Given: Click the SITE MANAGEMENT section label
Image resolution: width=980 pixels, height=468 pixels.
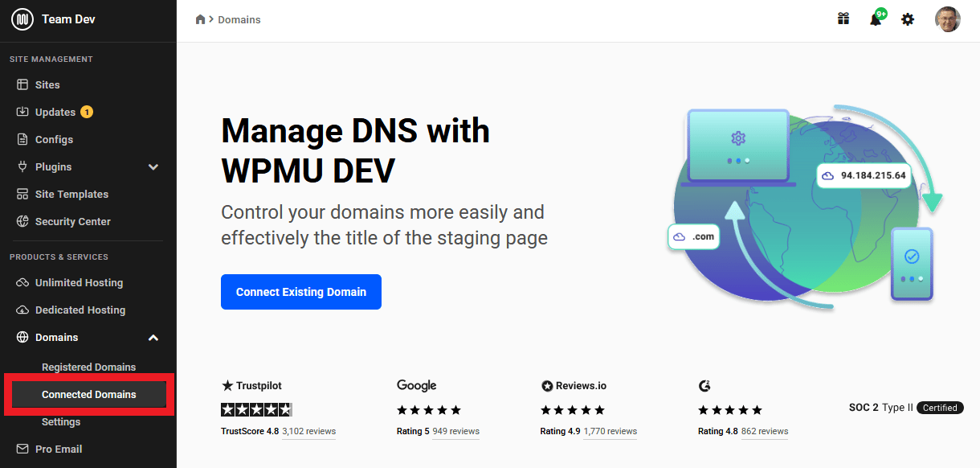Looking at the screenshot, I should (x=51, y=60).
